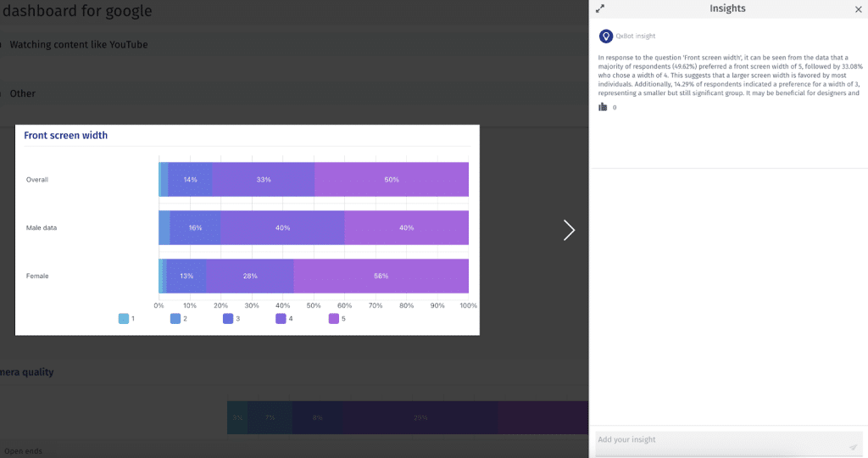Toggle legend series 3 swatch
This screenshot has width=868, height=458.
[228, 318]
